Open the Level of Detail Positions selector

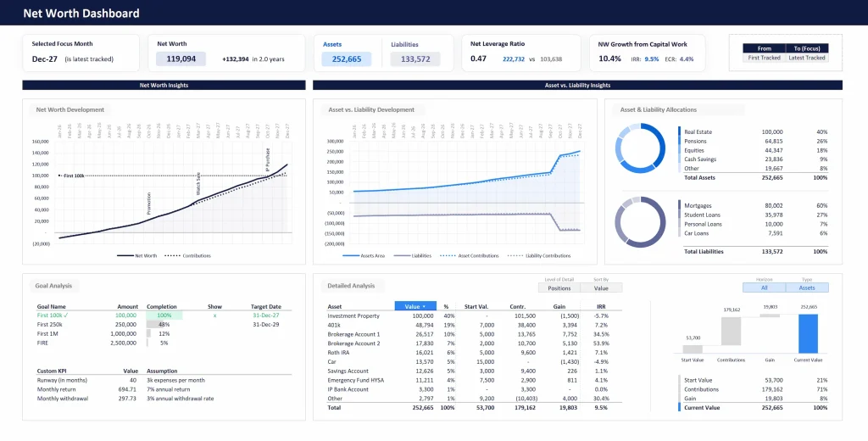[x=559, y=288]
